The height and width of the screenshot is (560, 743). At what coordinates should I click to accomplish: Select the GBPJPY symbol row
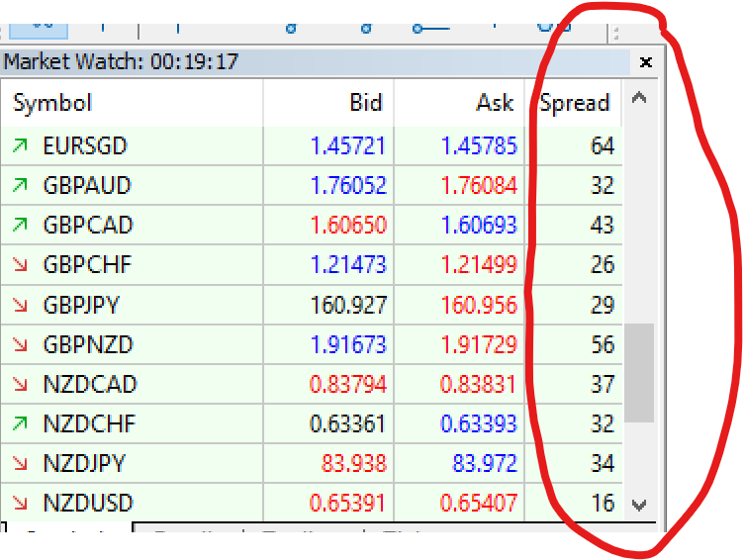tap(312, 305)
